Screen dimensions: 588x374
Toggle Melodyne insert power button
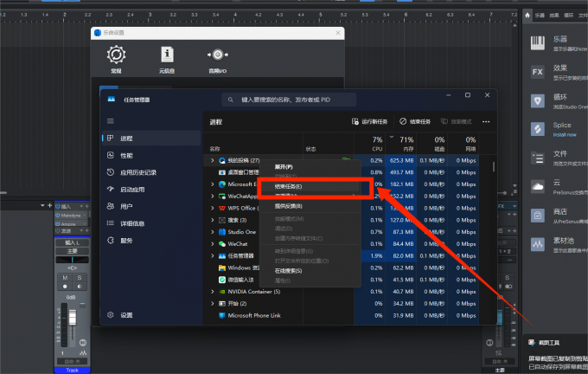pos(58,216)
